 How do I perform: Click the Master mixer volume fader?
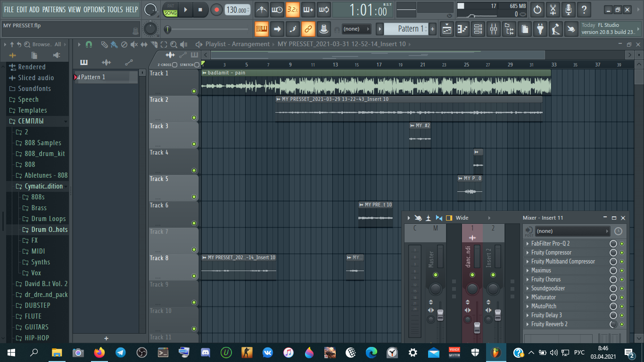point(440,314)
